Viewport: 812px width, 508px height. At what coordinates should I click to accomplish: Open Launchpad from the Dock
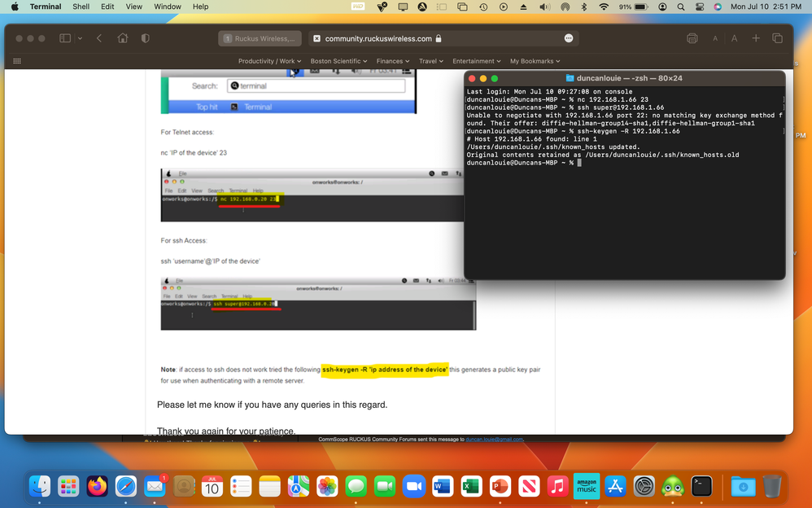pos(68,486)
